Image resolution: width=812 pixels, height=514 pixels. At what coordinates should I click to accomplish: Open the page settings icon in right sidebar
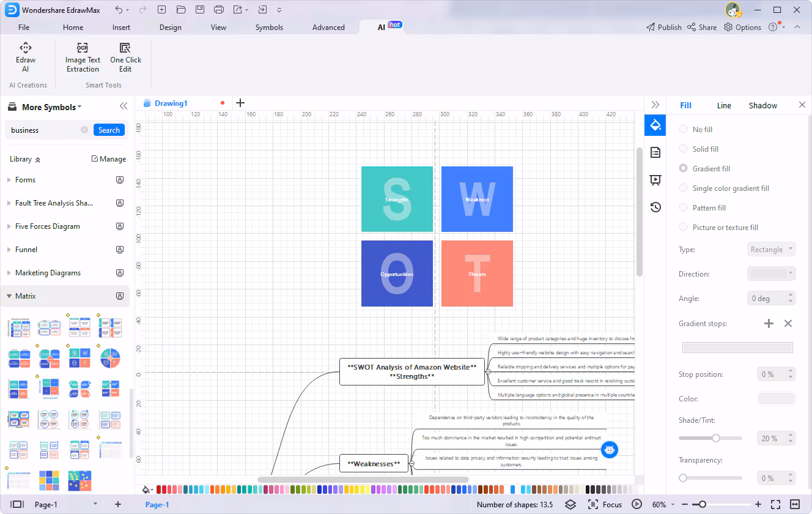(x=655, y=152)
